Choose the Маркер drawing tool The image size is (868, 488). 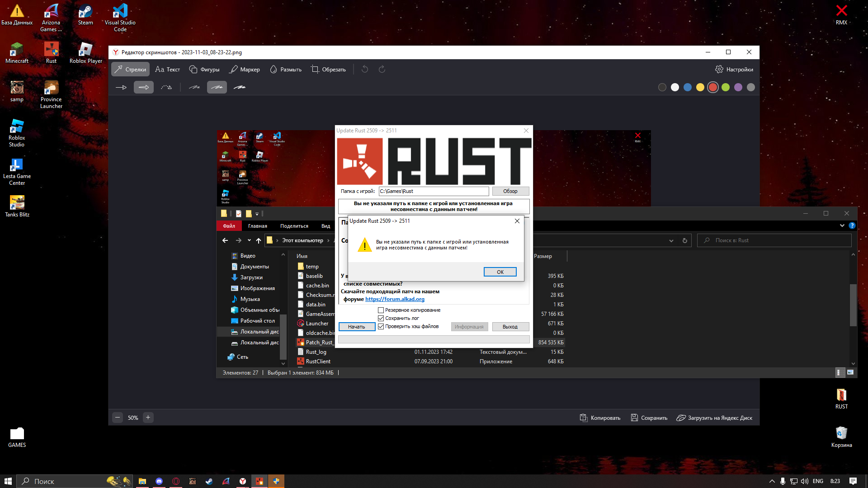[245, 69]
